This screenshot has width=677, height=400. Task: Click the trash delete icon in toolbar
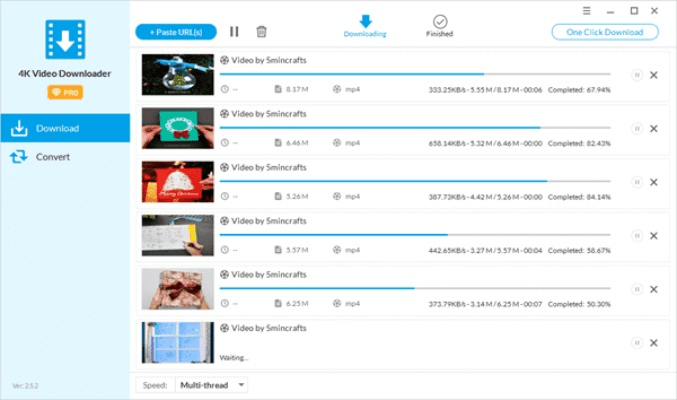[262, 32]
